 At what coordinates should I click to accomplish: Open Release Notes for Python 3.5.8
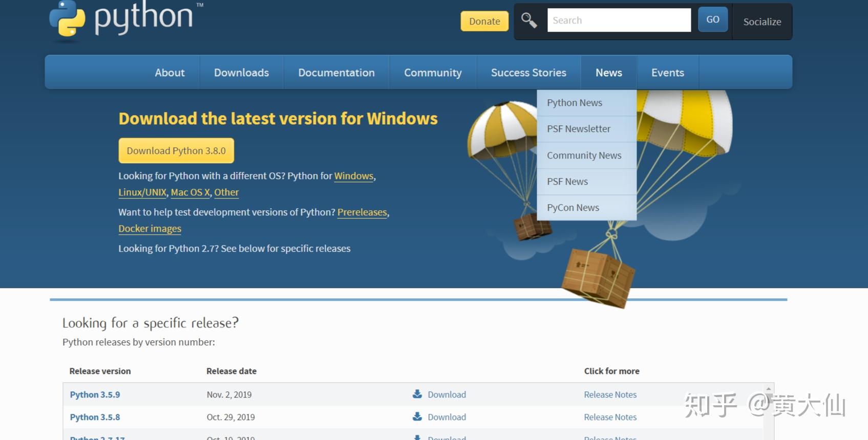[610, 417]
